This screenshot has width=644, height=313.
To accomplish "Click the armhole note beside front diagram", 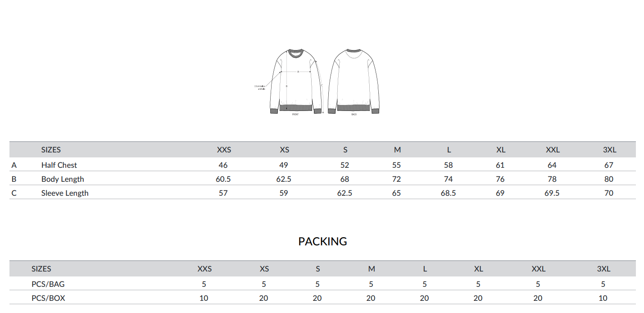I will point(259,87).
